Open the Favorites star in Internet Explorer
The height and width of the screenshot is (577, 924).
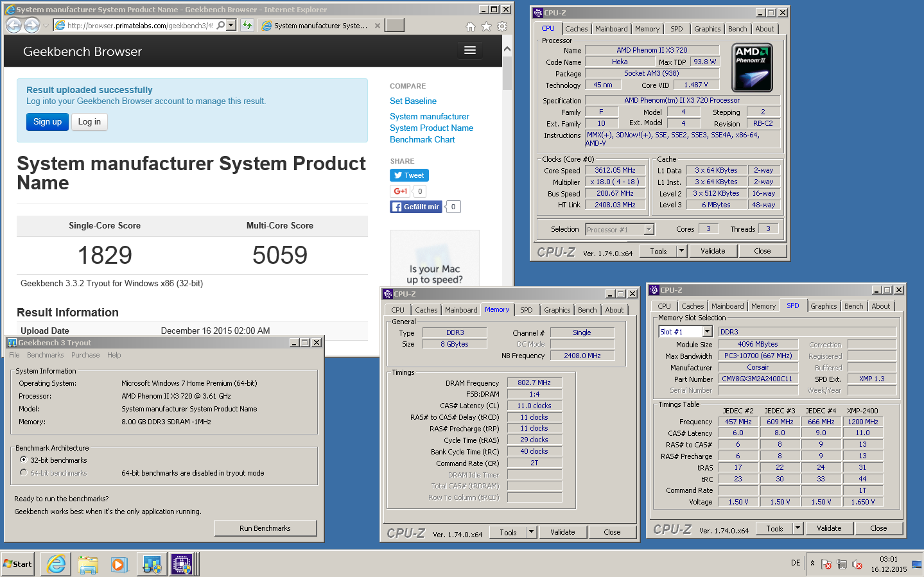tap(486, 26)
